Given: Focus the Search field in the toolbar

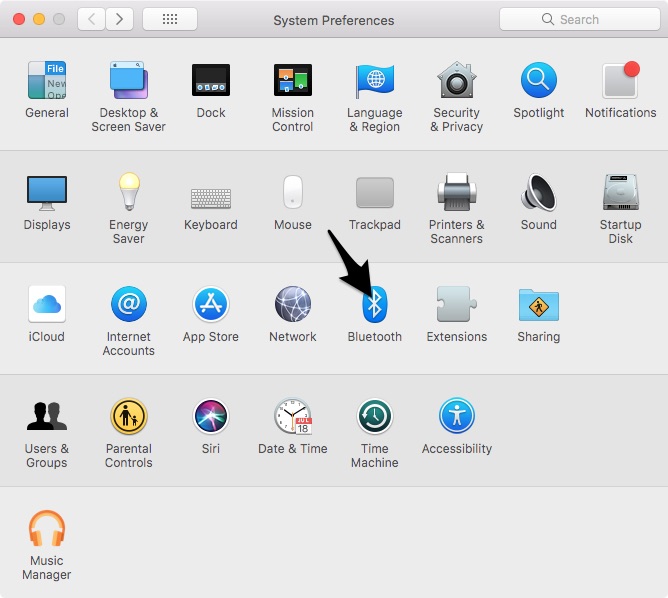Looking at the screenshot, I should (580, 19).
